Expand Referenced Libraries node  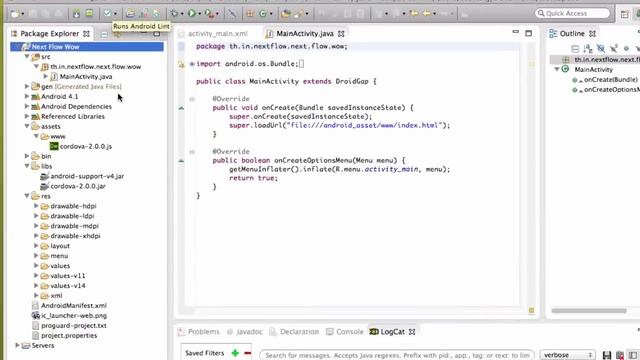pos(27,116)
